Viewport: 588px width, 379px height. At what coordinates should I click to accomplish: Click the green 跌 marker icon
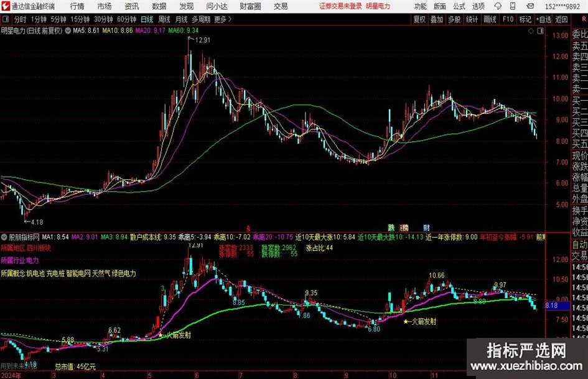click(x=391, y=228)
